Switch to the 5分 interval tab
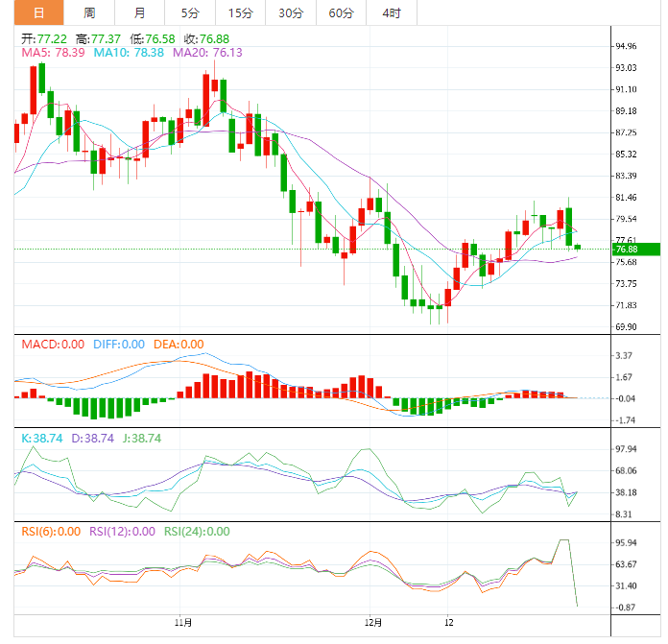 click(190, 13)
